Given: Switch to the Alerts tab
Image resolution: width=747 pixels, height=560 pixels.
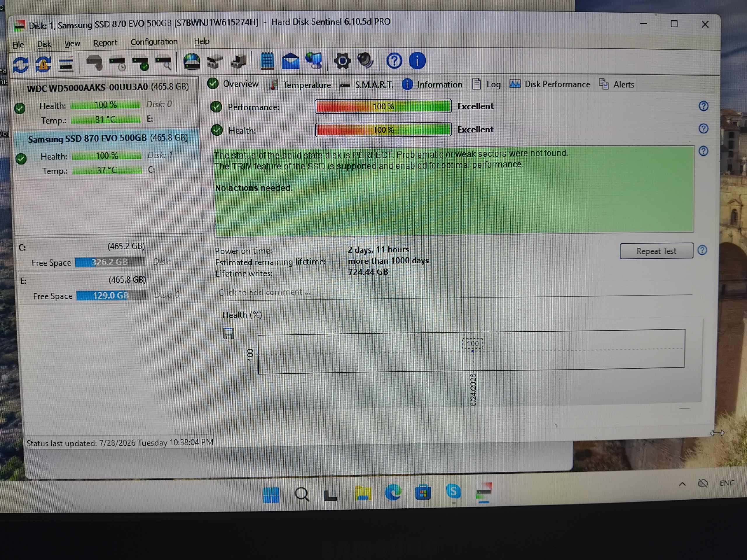Looking at the screenshot, I should point(616,84).
